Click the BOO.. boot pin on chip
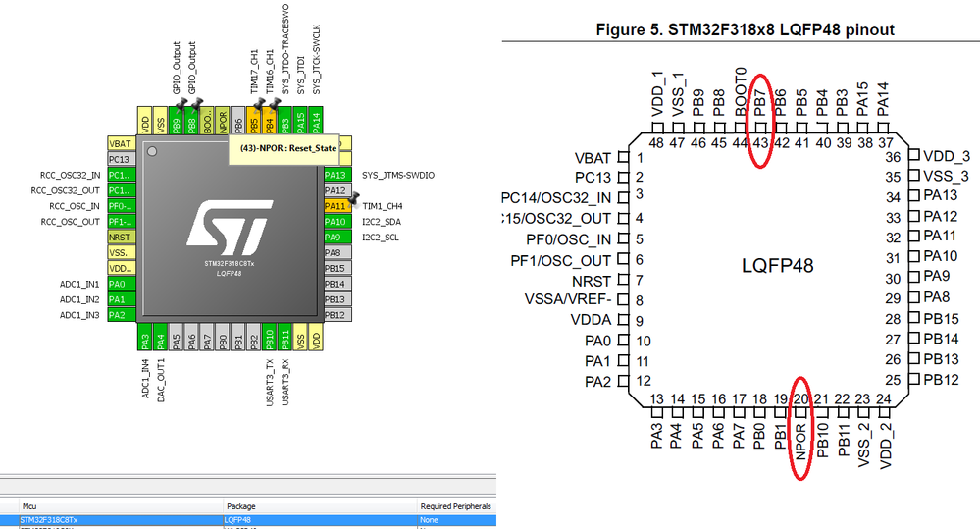The height and width of the screenshot is (529, 980). pyautogui.click(x=208, y=120)
